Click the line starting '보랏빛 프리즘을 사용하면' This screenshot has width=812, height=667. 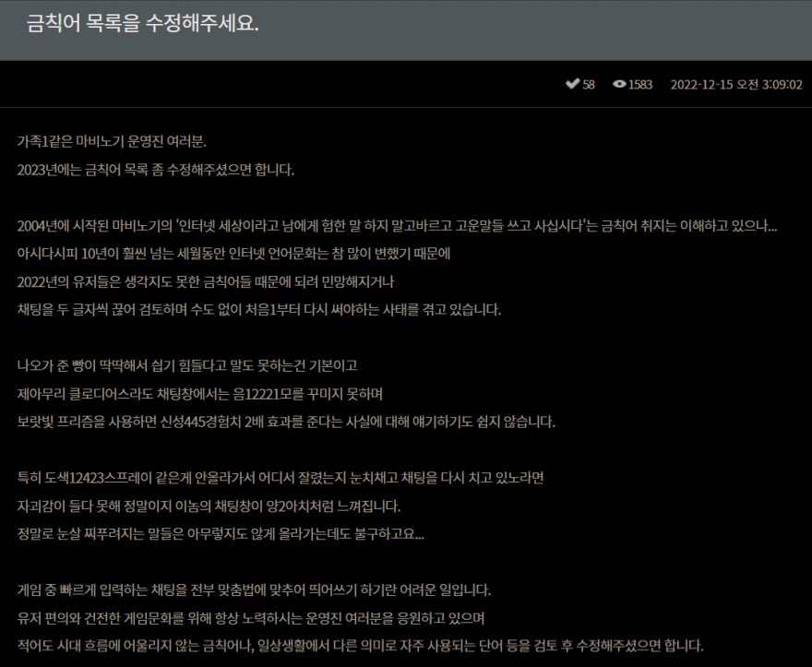286,422
